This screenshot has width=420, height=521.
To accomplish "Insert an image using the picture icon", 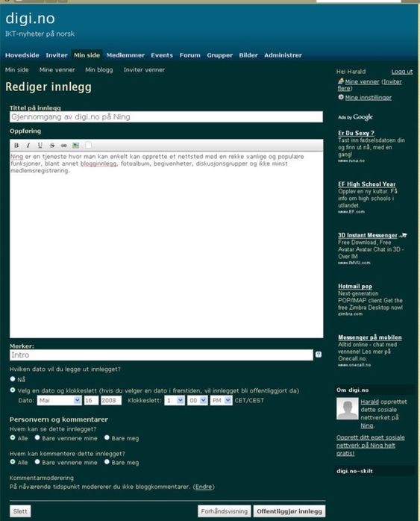I will click(x=75, y=146).
